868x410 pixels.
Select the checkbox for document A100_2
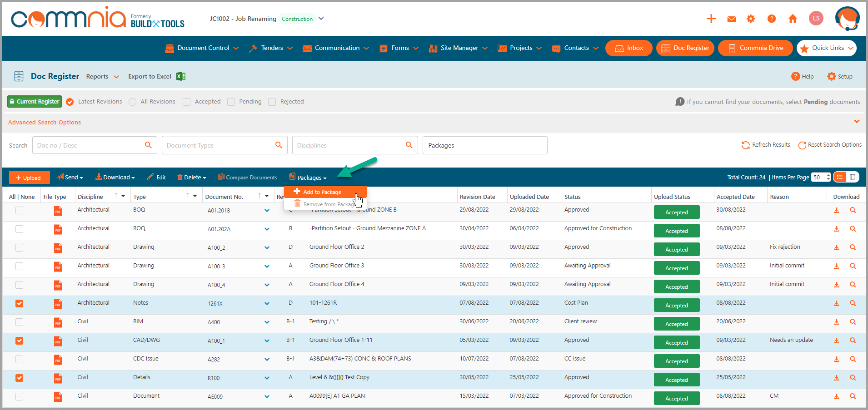[19, 248]
